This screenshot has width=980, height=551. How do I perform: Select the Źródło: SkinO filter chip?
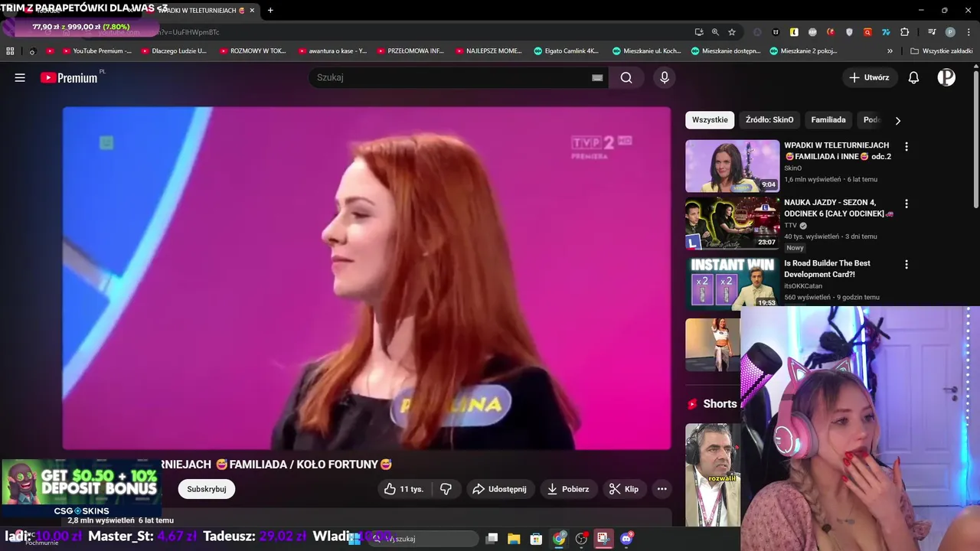click(769, 120)
